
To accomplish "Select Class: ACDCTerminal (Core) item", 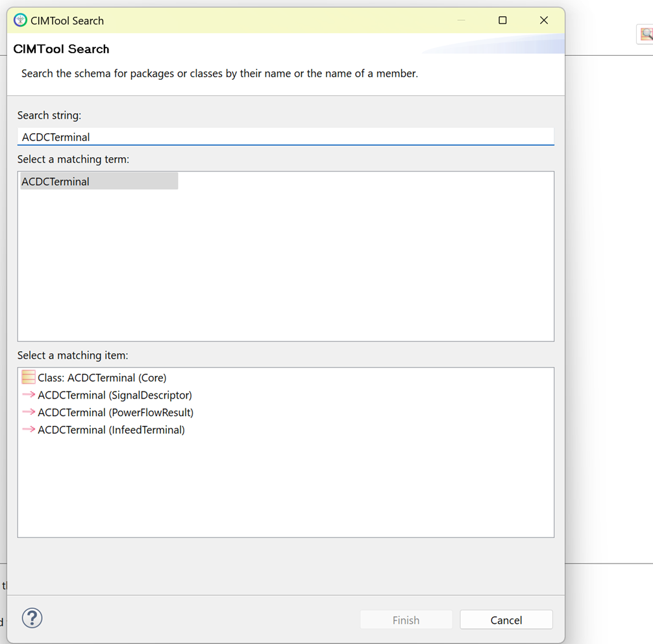I will click(102, 378).
